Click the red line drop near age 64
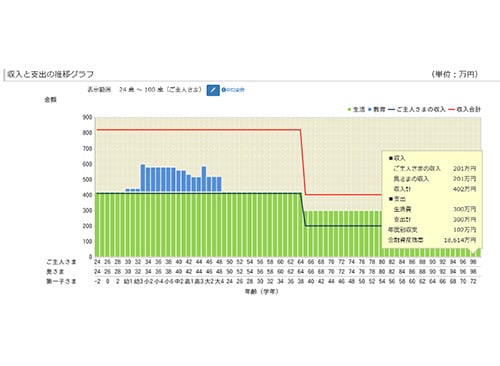The height and width of the screenshot is (366, 500). [303, 162]
